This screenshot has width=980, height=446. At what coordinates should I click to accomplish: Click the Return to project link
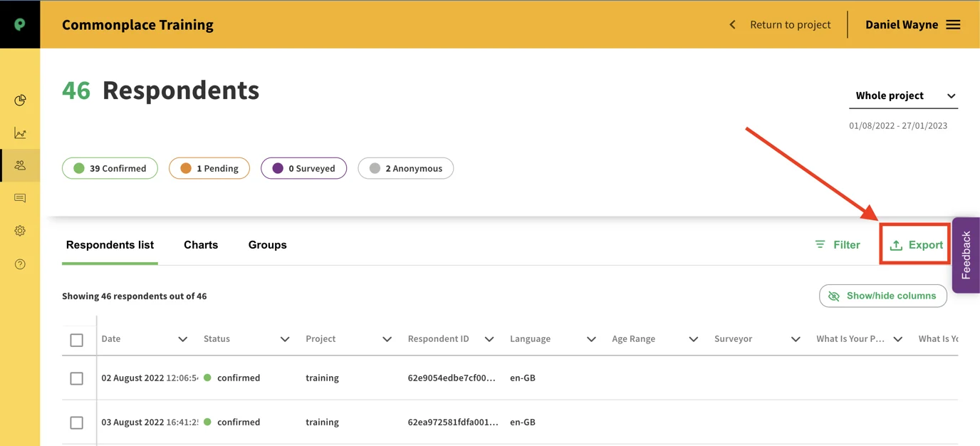click(x=789, y=24)
